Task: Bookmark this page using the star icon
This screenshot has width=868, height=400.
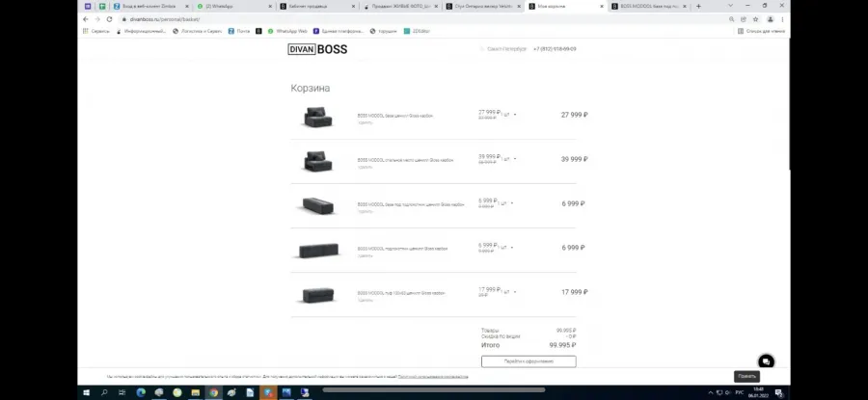Action: coord(755,19)
